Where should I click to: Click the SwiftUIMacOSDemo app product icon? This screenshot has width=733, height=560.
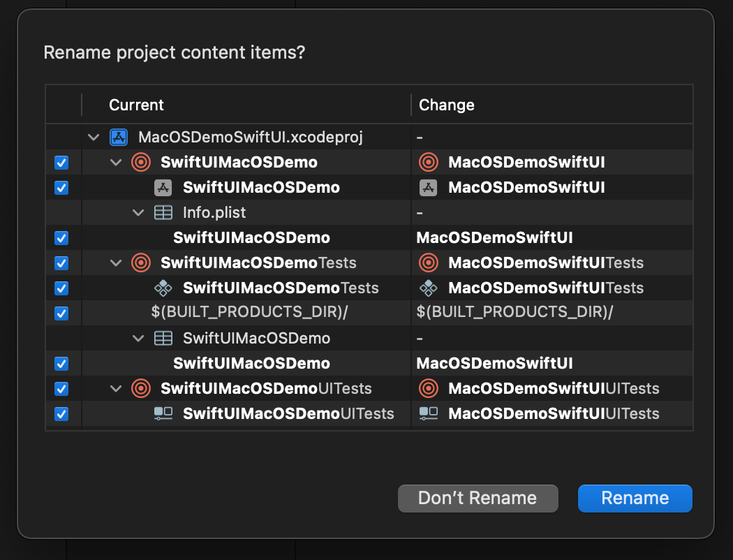tap(163, 187)
